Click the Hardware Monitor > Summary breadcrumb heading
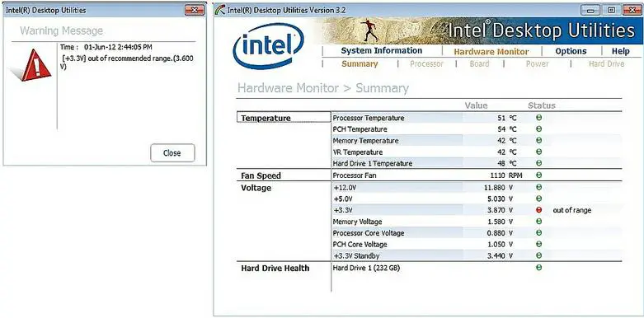 click(323, 88)
